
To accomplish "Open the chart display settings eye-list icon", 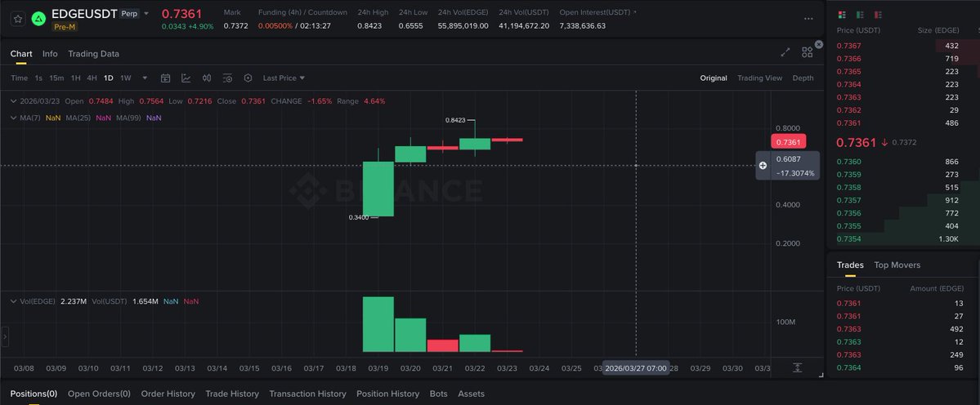I will coord(227,78).
